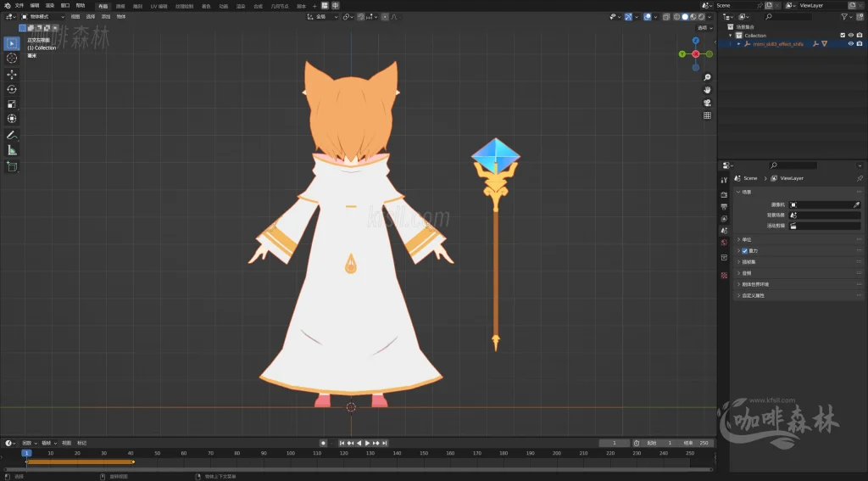Click the camera field eyedropper icon
Screen dimensions: 868x481
pos(856,205)
